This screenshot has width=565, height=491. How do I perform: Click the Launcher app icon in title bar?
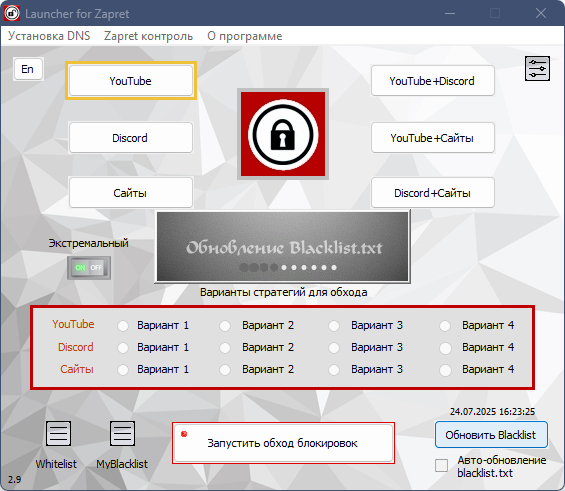coord(12,13)
